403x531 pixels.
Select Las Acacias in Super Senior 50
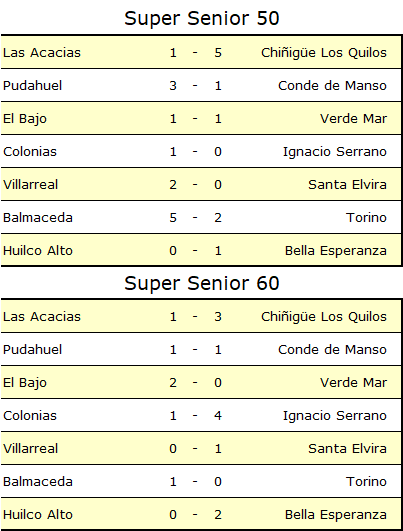coord(42,52)
